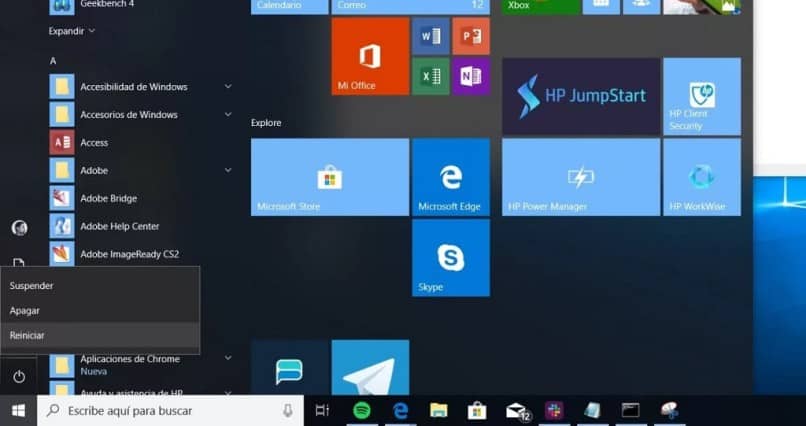Open the Telegram tile
Image resolution: width=806 pixels, height=426 pixels.
click(x=370, y=367)
